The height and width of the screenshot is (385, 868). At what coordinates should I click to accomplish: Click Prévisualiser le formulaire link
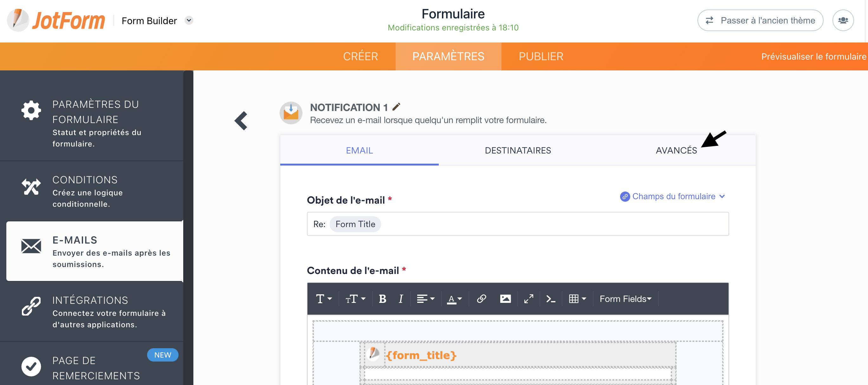(x=813, y=56)
